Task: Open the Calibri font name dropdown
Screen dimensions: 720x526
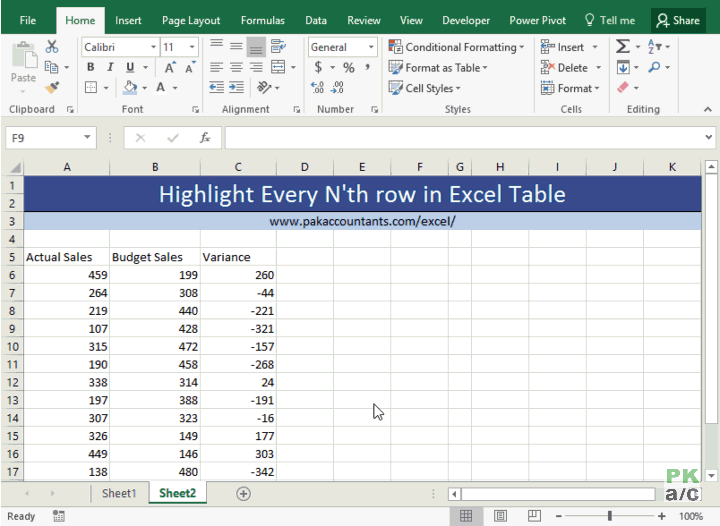Action: tap(153, 47)
